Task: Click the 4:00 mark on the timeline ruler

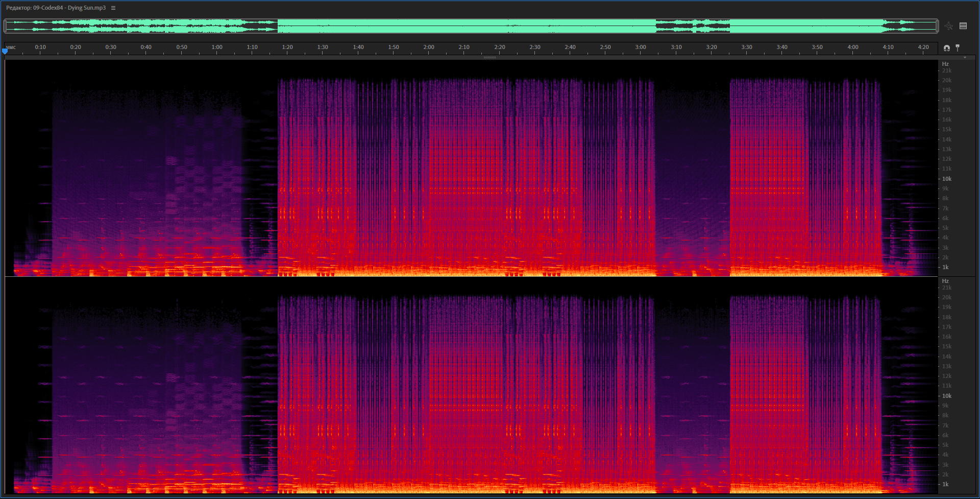Action: [x=853, y=47]
